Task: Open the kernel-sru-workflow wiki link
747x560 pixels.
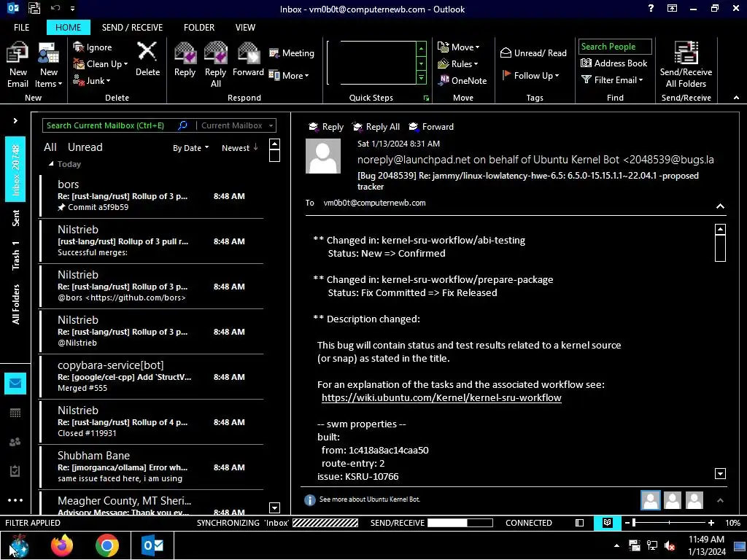Action: [x=441, y=397]
